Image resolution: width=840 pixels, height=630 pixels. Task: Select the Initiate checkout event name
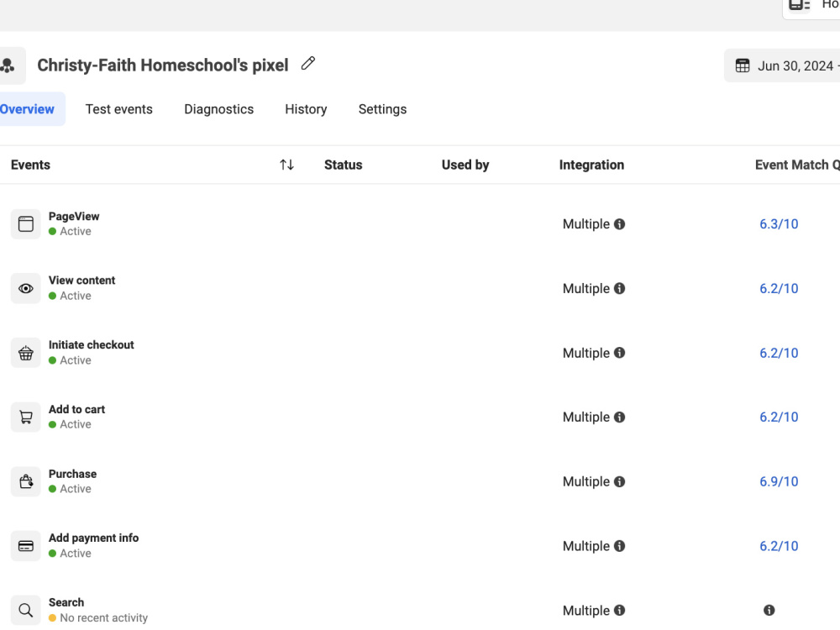(x=91, y=344)
